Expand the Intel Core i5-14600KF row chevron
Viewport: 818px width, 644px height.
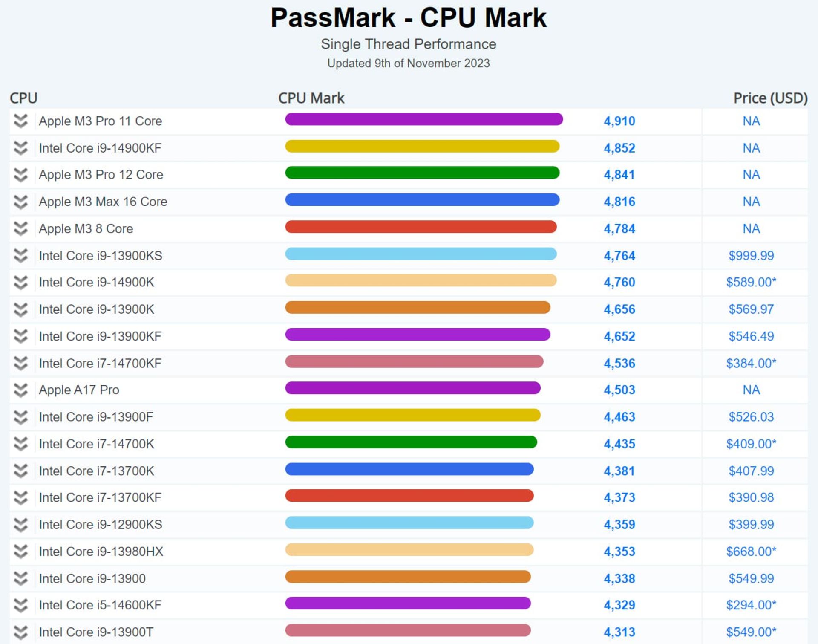tap(20, 605)
